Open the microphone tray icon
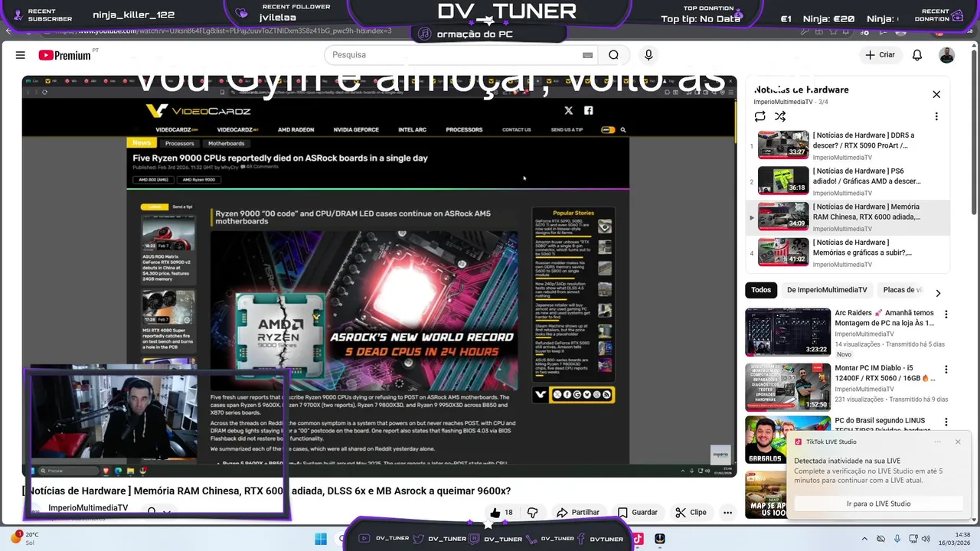The width and height of the screenshot is (980, 551). click(897, 539)
